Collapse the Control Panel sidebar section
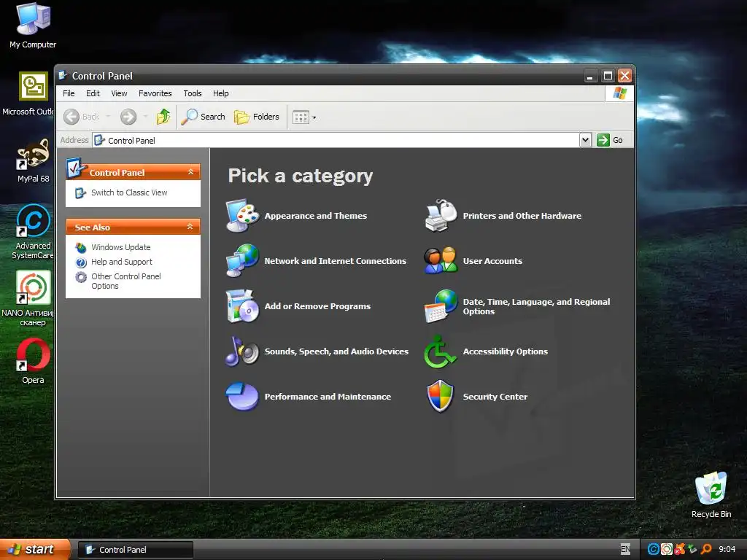747x560 pixels. (x=190, y=172)
